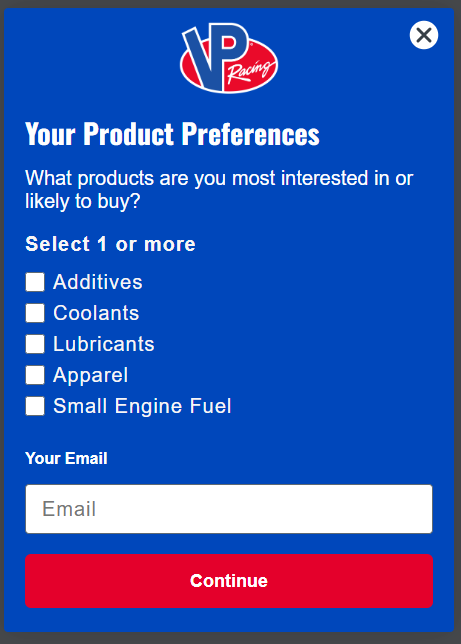Click the Small Engine Fuel label text
This screenshot has height=644, width=461.
tap(142, 406)
